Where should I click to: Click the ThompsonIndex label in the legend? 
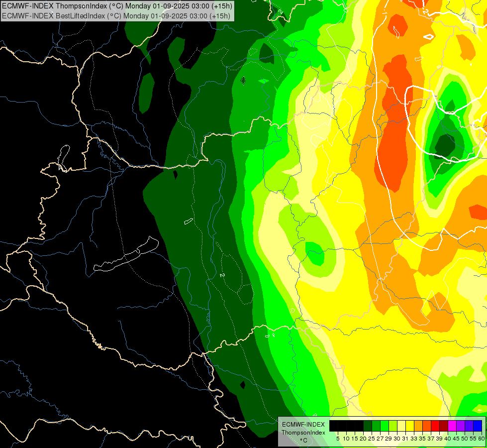(x=303, y=433)
